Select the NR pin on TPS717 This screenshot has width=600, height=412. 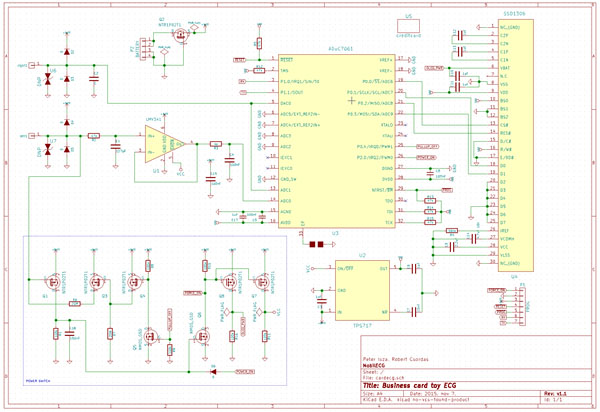click(x=385, y=312)
